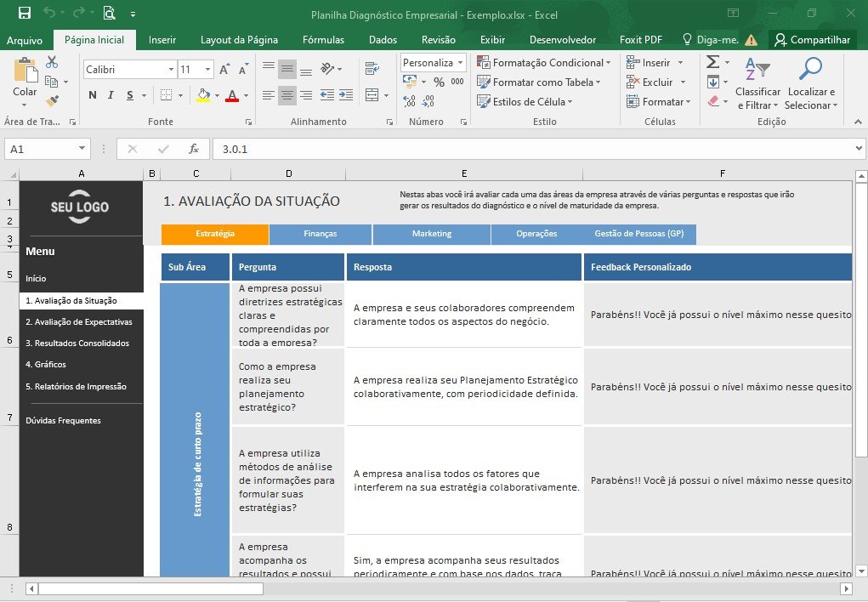Apply yellow fill color with paint bucket
The width and height of the screenshot is (868, 602).
[x=204, y=95]
